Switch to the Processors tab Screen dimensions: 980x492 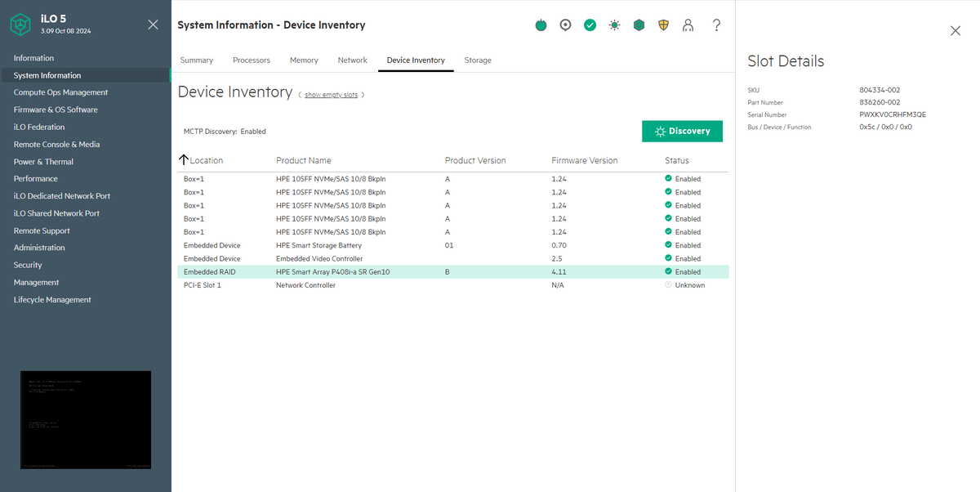(252, 60)
